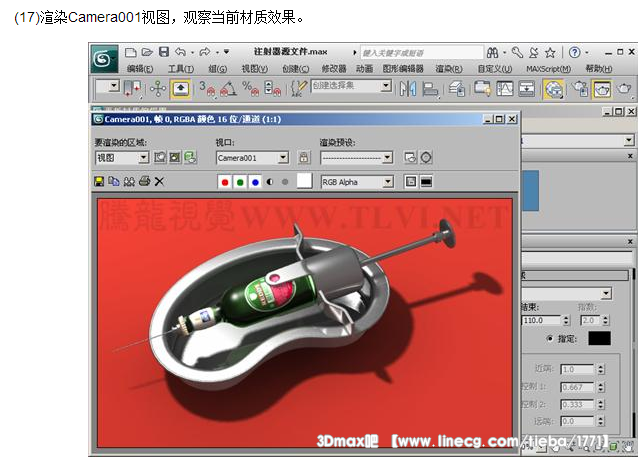This screenshot has height=458, width=638.
Task: Open the 工具(T) menu
Action: pos(181,69)
